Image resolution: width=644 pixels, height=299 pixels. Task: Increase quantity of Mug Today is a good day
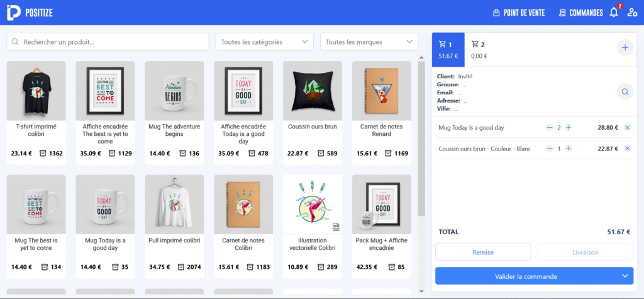[x=569, y=128]
